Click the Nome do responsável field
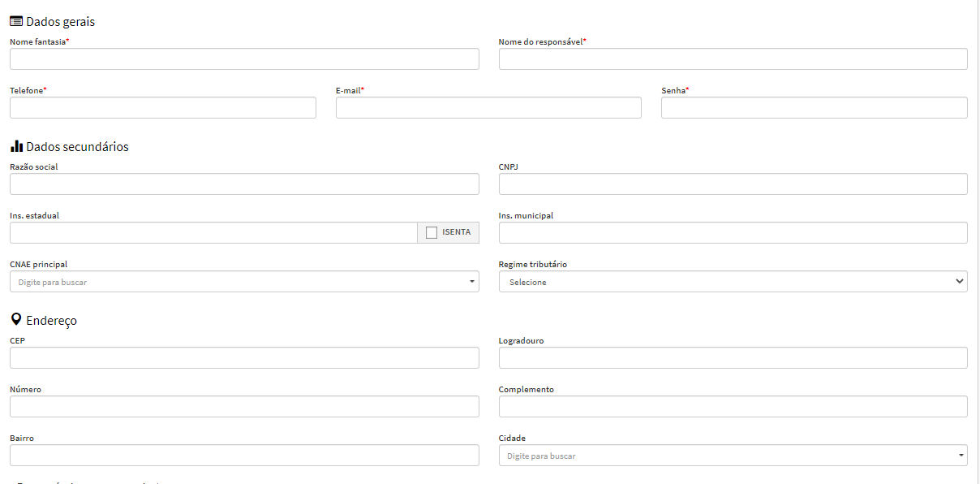This screenshot has height=484, width=980. (733, 59)
